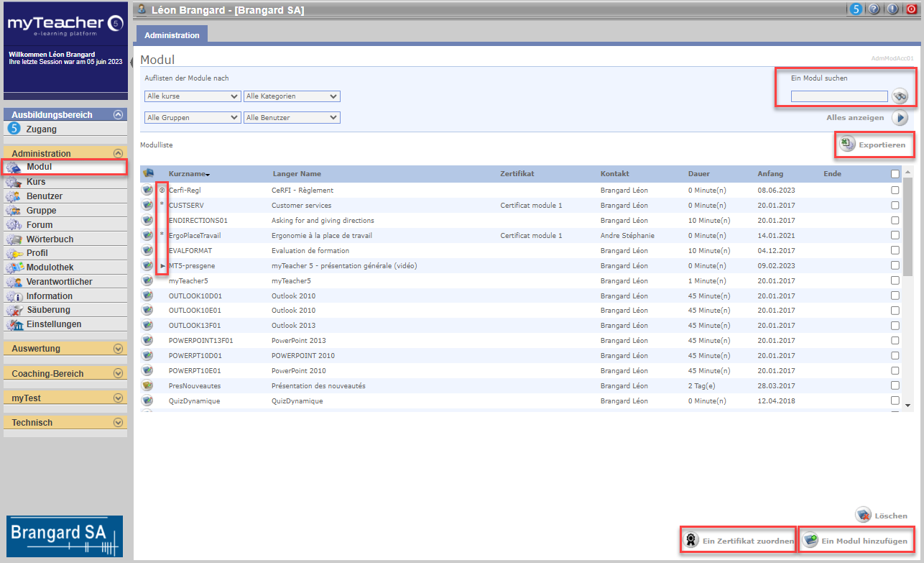The width and height of the screenshot is (924, 563).
Task: Open Benutzer in the Administration menu
Action: click(45, 196)
